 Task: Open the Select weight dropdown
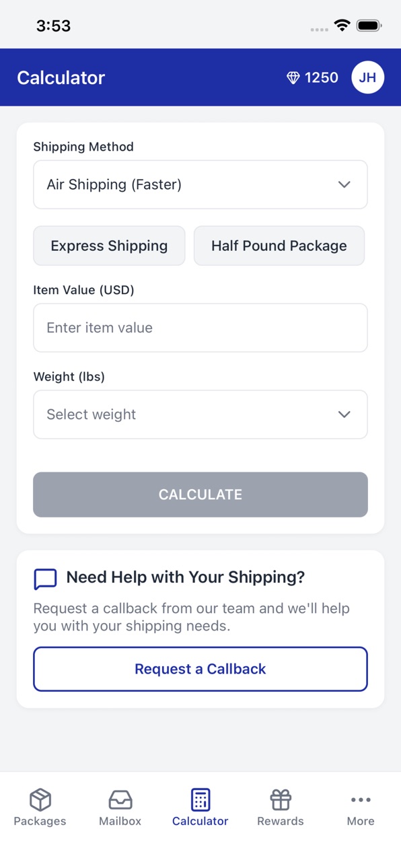coord(200,414)
